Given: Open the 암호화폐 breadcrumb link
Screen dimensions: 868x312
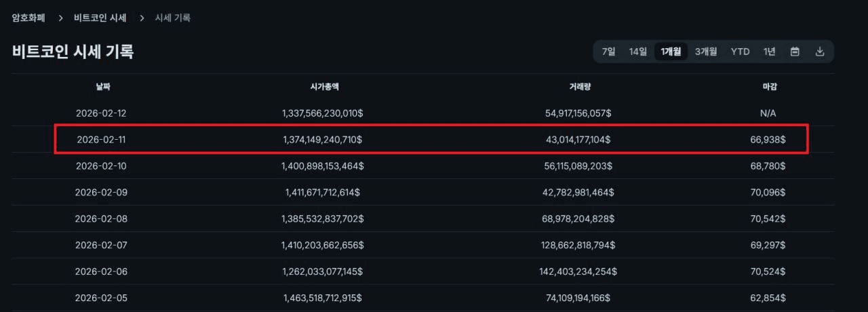Looking at the screenshot, I should 28,18.
